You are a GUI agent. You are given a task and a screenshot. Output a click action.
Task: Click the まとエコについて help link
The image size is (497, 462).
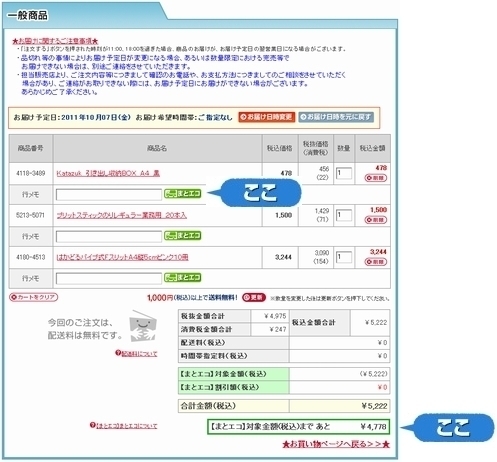tap(123, 426)
